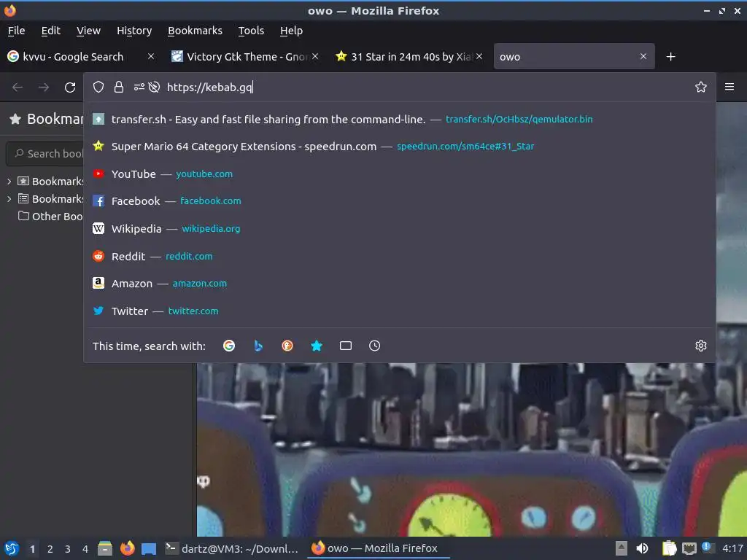Search this time with Bing
The height and width of the screenshot is (560, 747).
point(258,346)
